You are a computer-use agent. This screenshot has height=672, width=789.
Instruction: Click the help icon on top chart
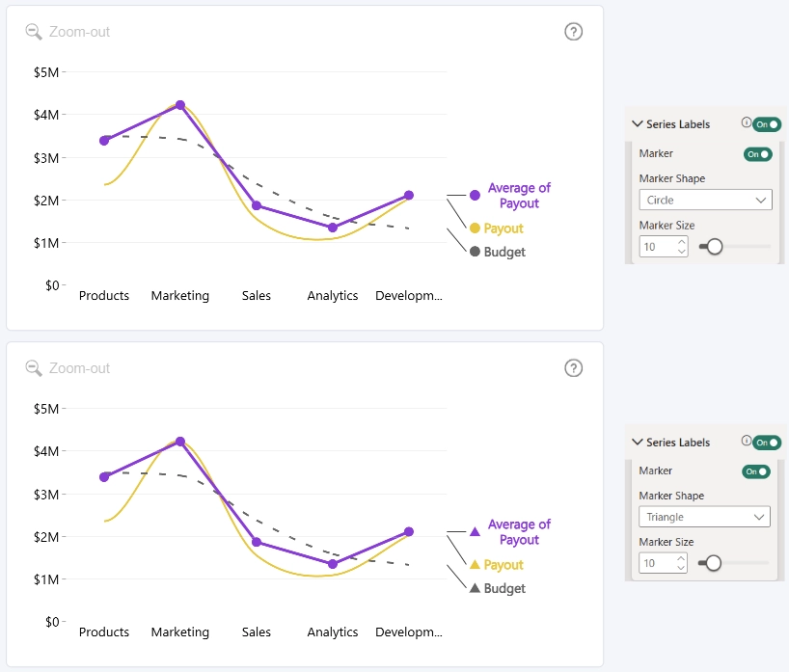(573, 32)
